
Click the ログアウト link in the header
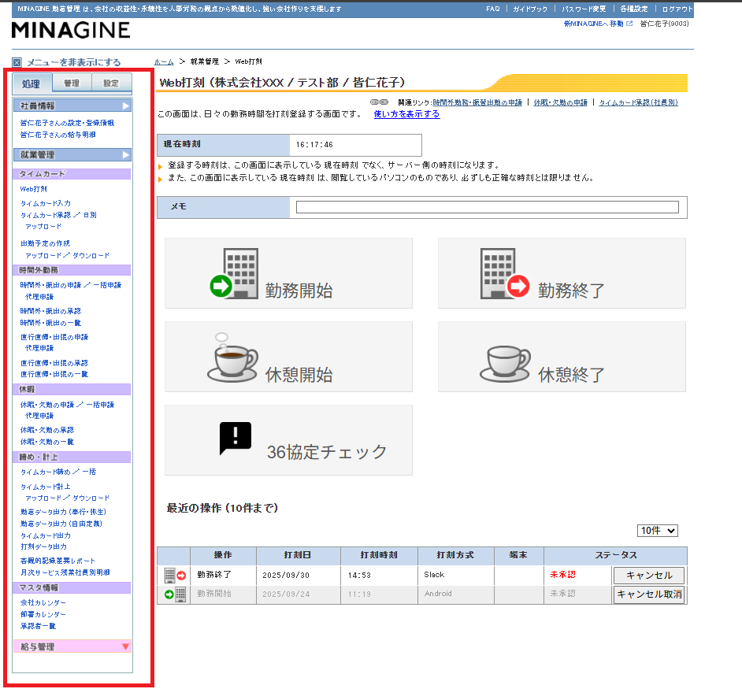(677, 9)
